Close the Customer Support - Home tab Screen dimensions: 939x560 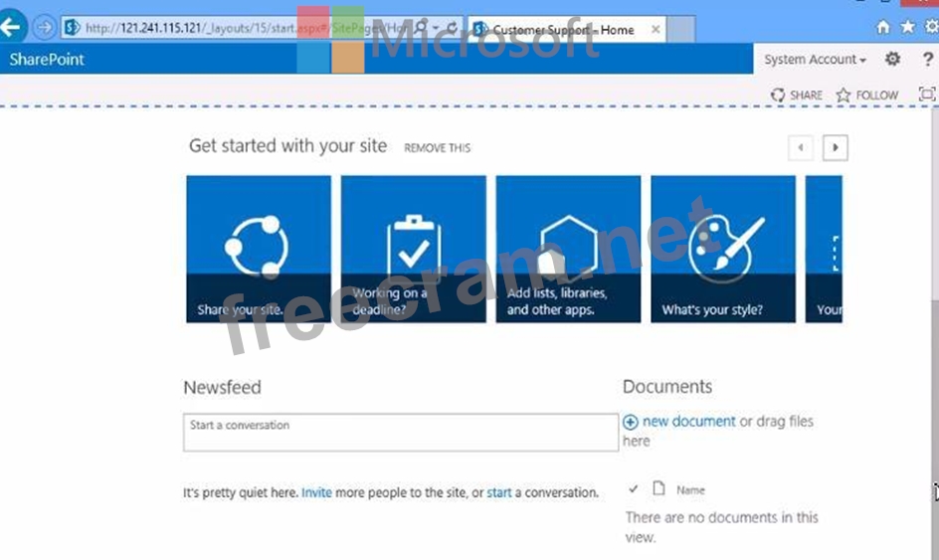[656, 30]
